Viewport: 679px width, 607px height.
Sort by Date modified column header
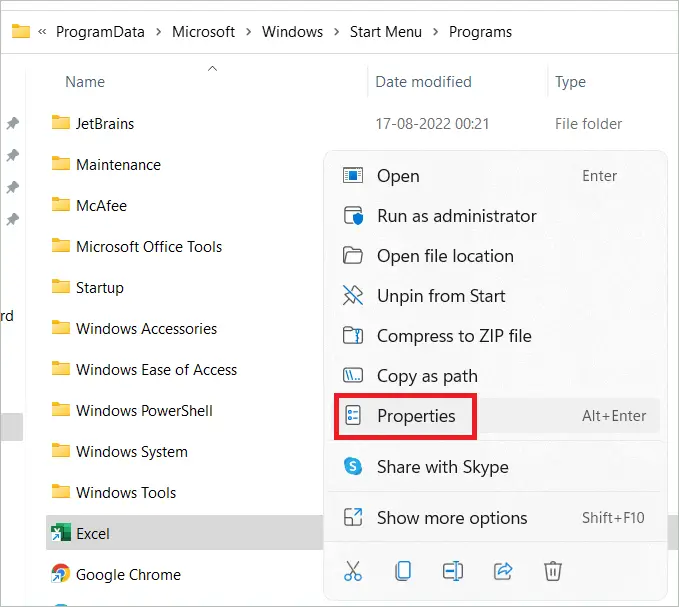point(423,82)
